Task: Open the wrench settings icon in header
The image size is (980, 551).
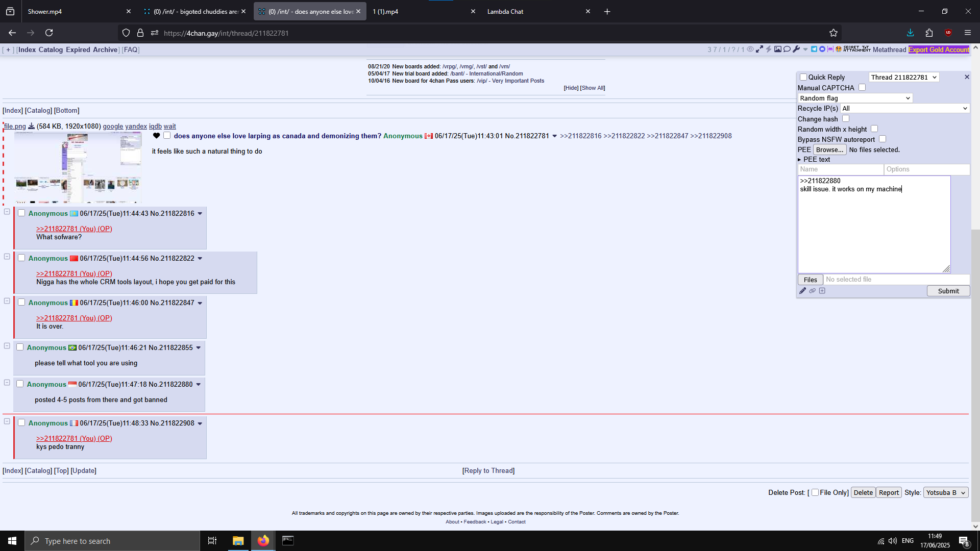Action: (x=796, y=49)
